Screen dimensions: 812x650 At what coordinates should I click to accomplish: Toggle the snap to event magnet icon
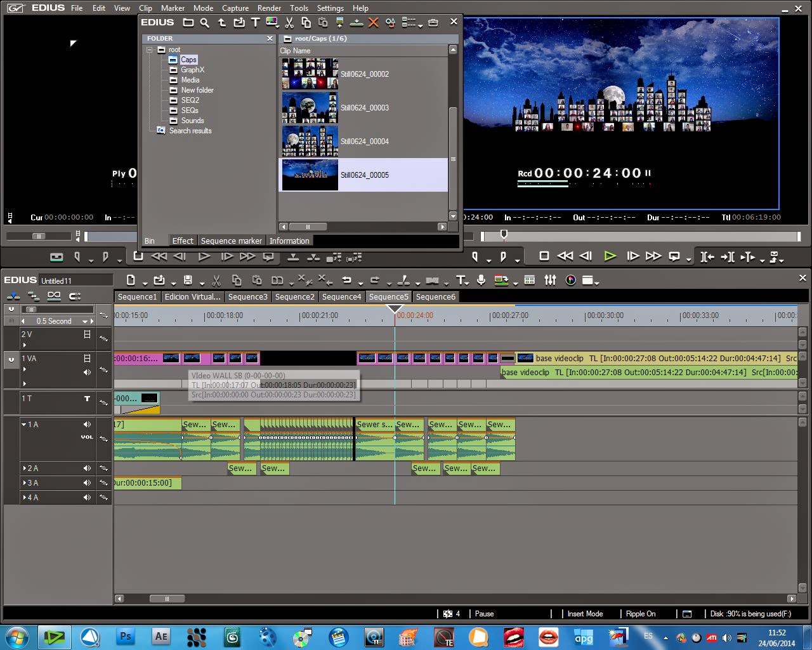(x=75, y=296)
